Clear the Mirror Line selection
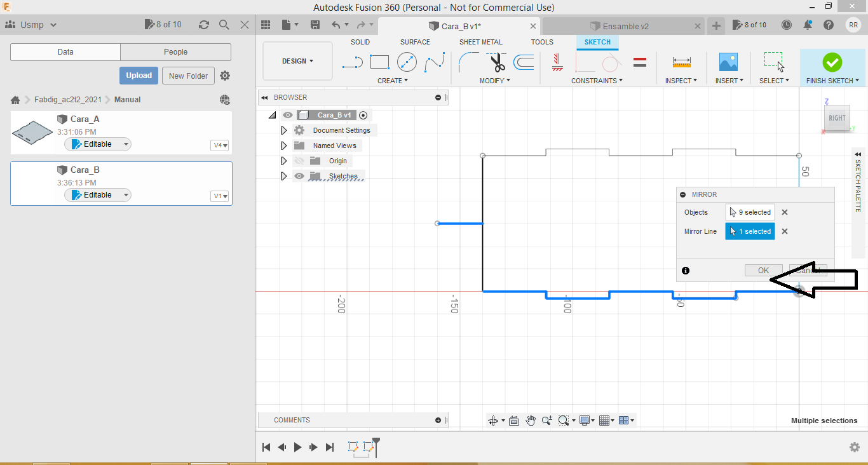 (785, 231)
